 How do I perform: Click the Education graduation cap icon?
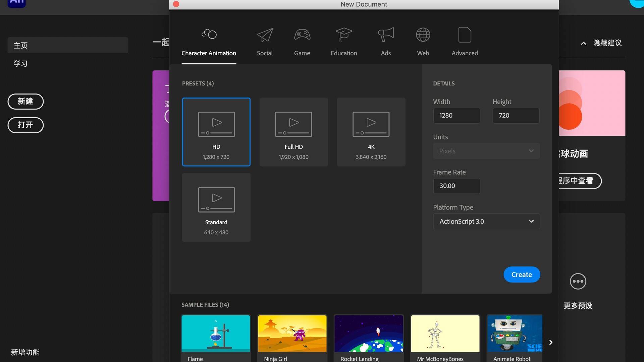point(344,35)
